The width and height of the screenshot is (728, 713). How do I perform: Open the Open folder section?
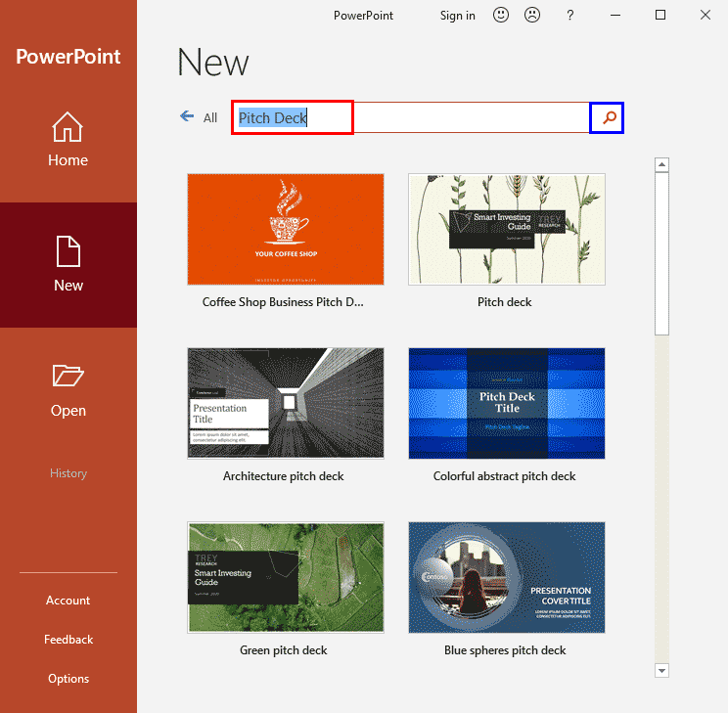pos(68,389)
